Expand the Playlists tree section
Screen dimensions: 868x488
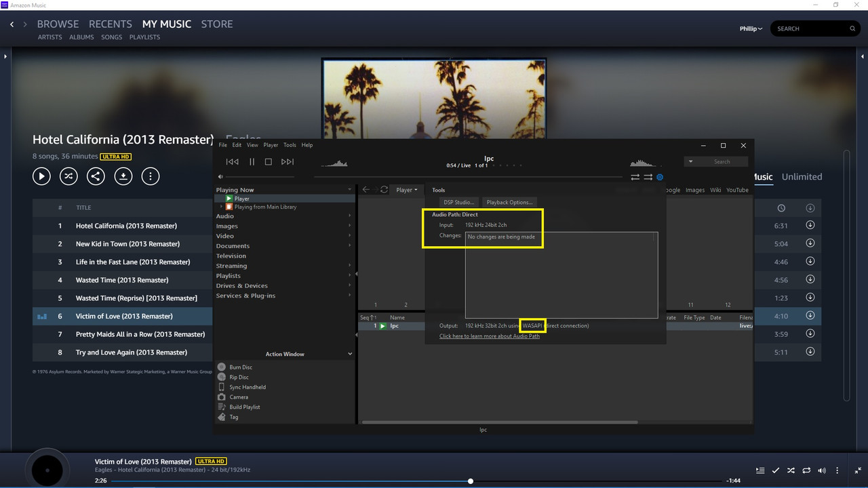pyautogui.click(x=350, y=275)
